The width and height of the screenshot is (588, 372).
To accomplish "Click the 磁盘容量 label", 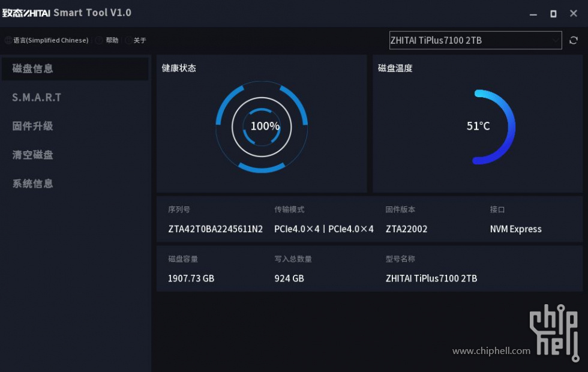I will 183,259.
